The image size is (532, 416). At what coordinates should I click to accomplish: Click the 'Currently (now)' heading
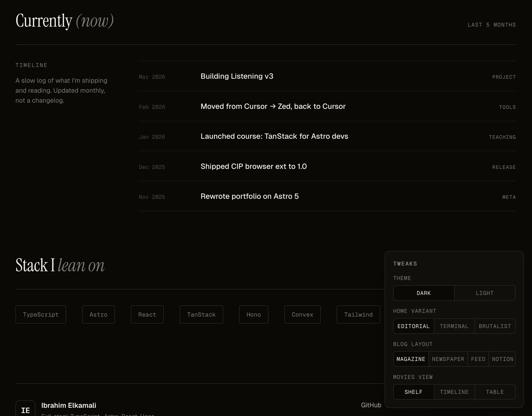coord(65,21)
